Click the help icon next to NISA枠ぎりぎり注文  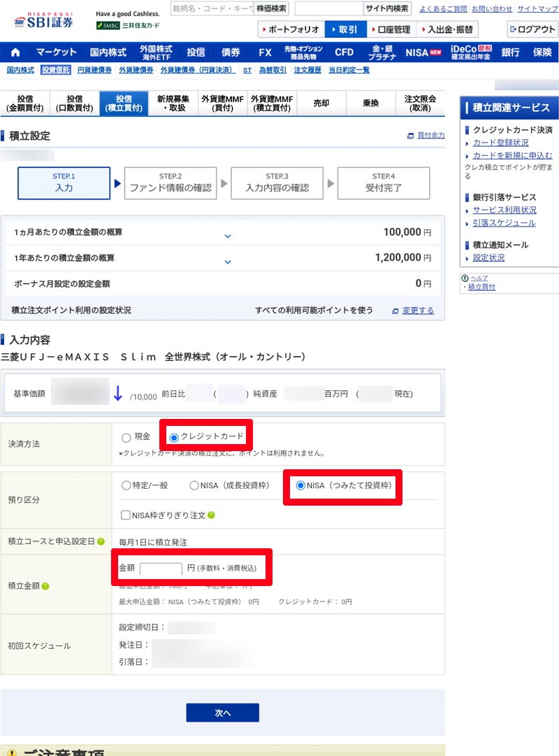212,515
